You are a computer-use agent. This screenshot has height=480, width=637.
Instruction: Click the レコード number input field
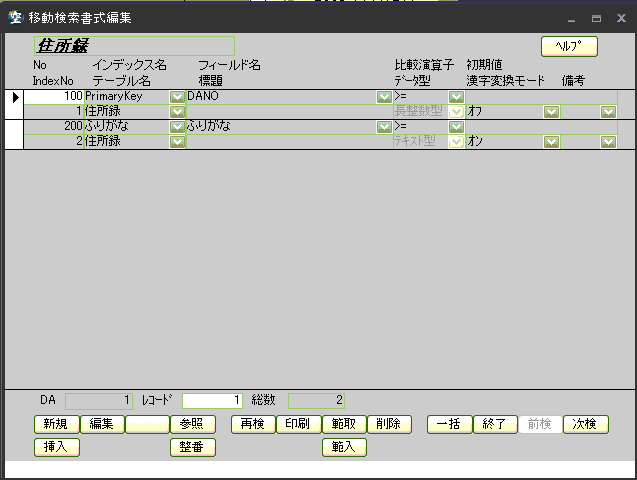tap(212, 401)
